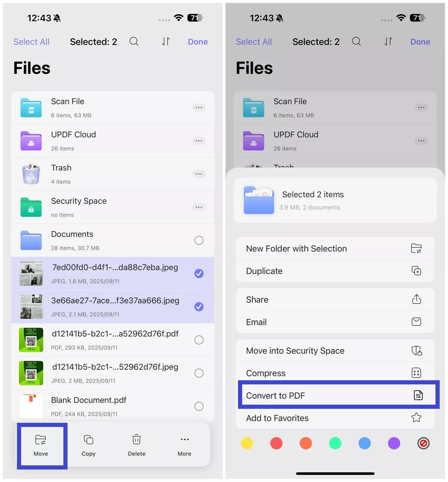The height and width of the screenshot is (482, 448).
Task: Choose New Folder with Selection
Action: pos(335,248)
